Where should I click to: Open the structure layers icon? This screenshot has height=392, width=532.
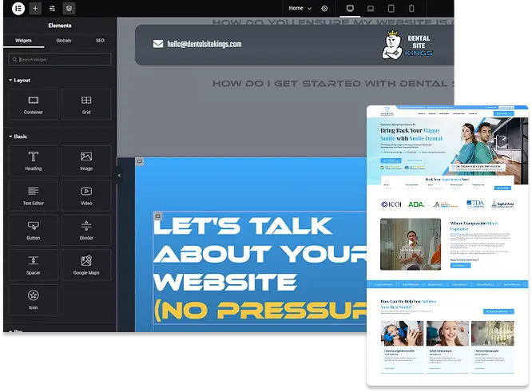pos(69,8)
